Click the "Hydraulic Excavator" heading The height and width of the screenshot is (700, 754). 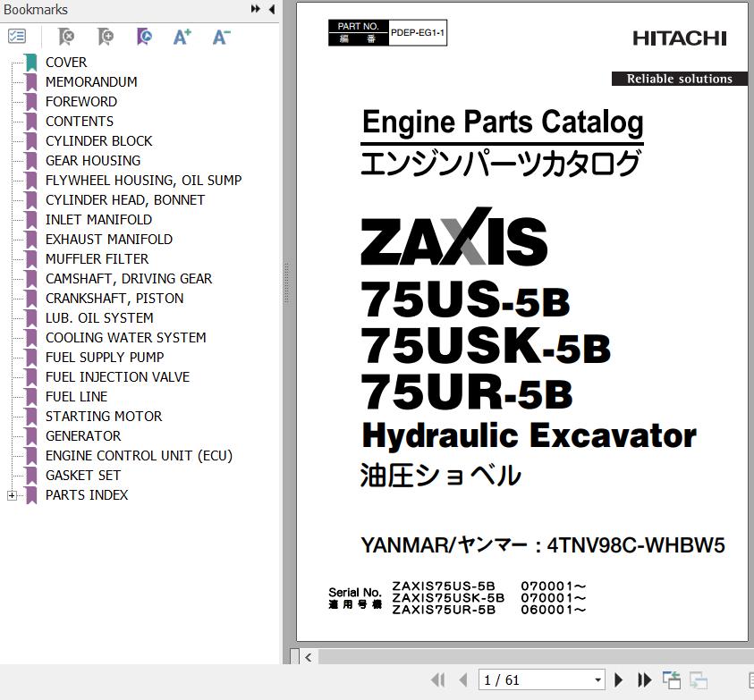[529, 436]
